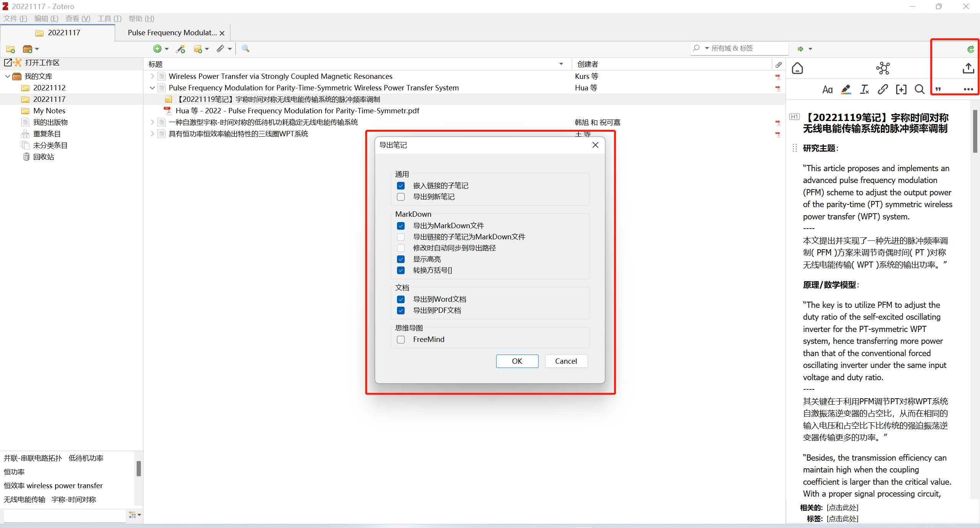The height and width of the screenshot is (528, 980).
Task: Select the highlight color pen tool
Action: [846, 90]
